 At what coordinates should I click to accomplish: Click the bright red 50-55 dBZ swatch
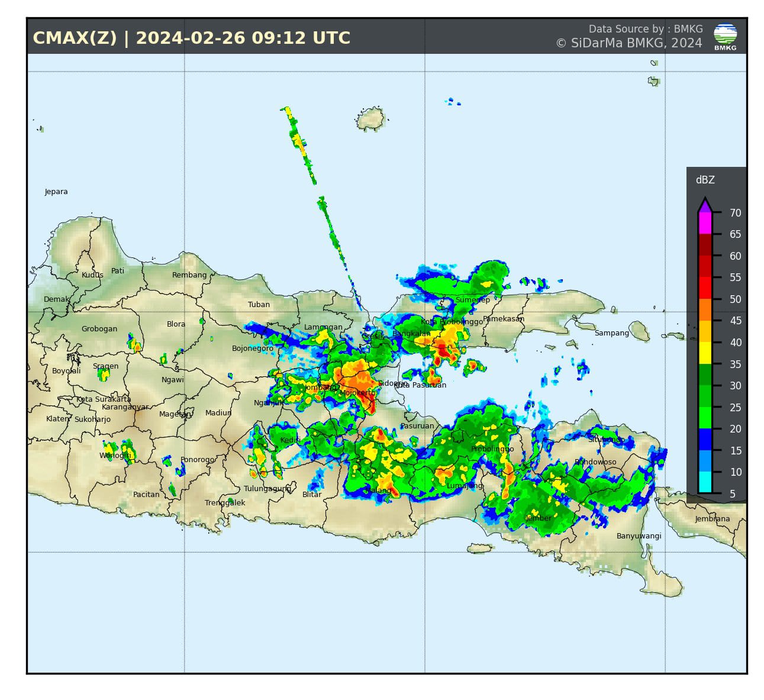(704, 288)
